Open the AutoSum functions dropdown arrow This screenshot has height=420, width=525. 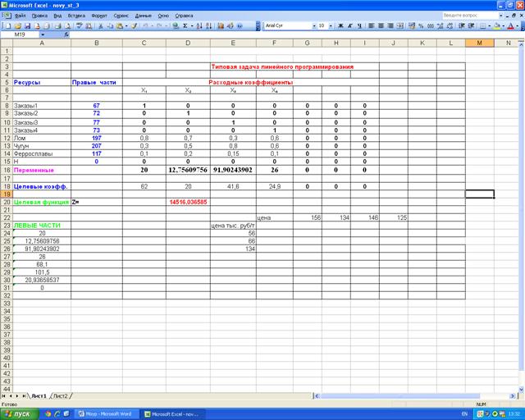[192, 25]
